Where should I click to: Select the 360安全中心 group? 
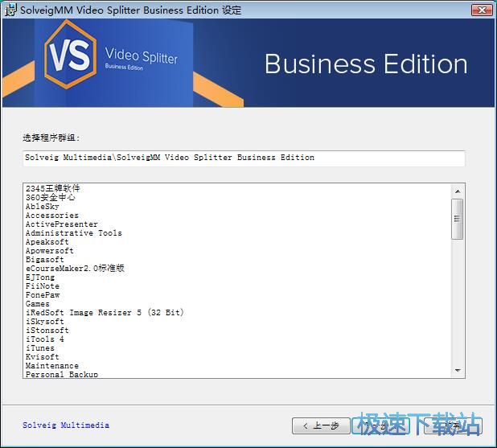pyautogui.click(x=51, y=198)
